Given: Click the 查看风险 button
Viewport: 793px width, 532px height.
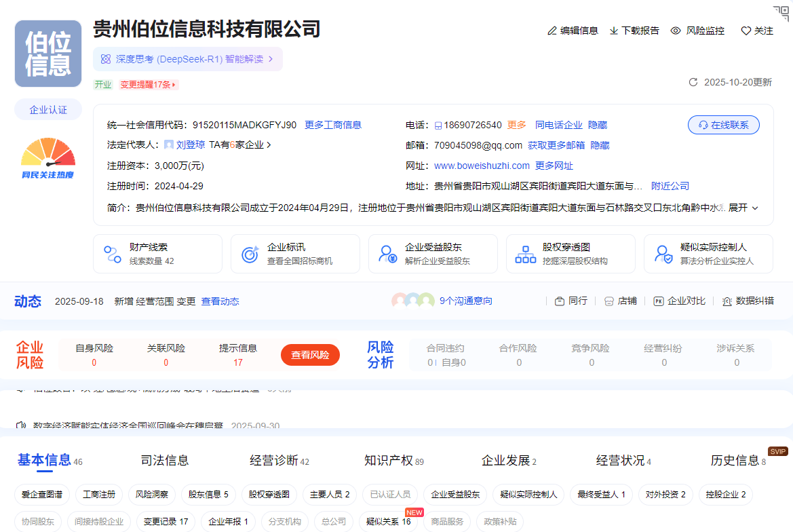Looking at the screenshot, I should click(x=310, y=355).
